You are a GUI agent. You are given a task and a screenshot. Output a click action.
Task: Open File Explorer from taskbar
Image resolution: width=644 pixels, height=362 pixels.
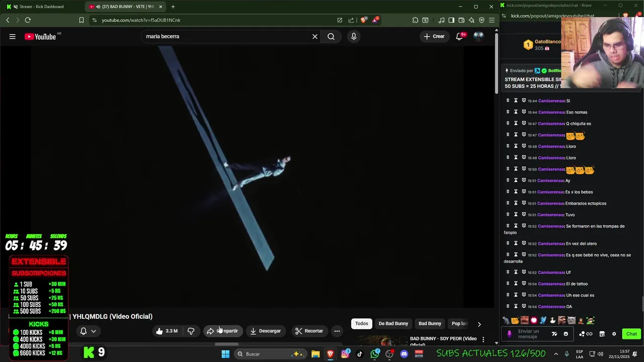pos(315,354)
